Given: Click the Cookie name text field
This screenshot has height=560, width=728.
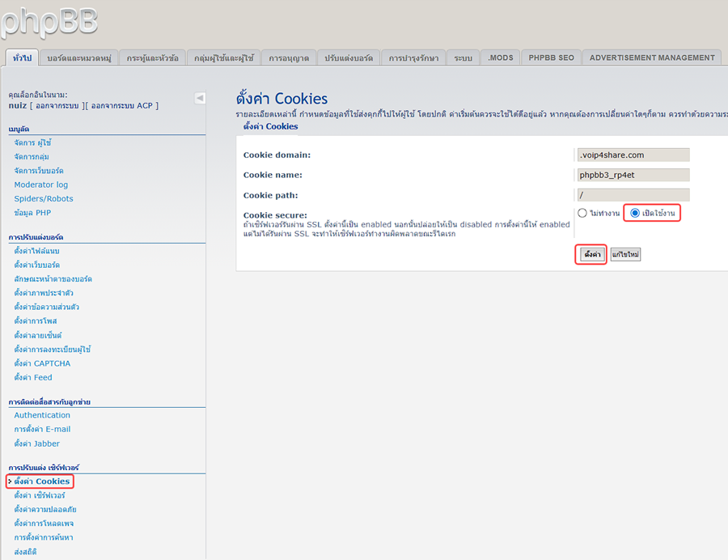Looking at the screenshot, I should (x=633, y=175).
